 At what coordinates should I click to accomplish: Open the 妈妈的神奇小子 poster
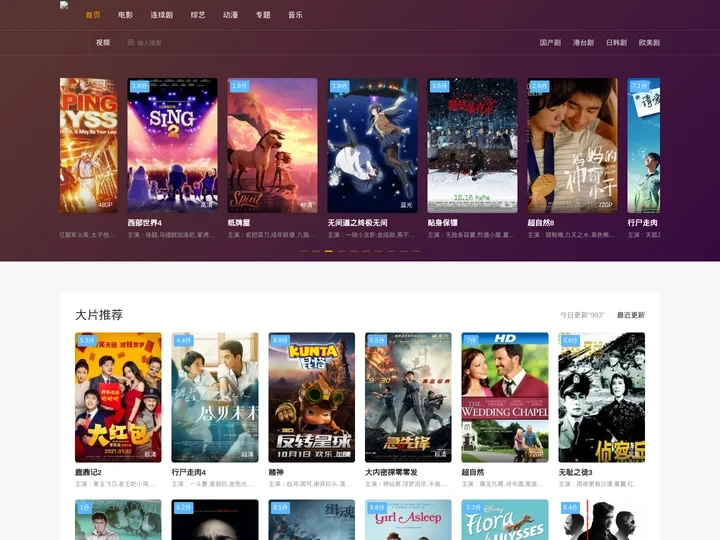click(x=573, y=145)
